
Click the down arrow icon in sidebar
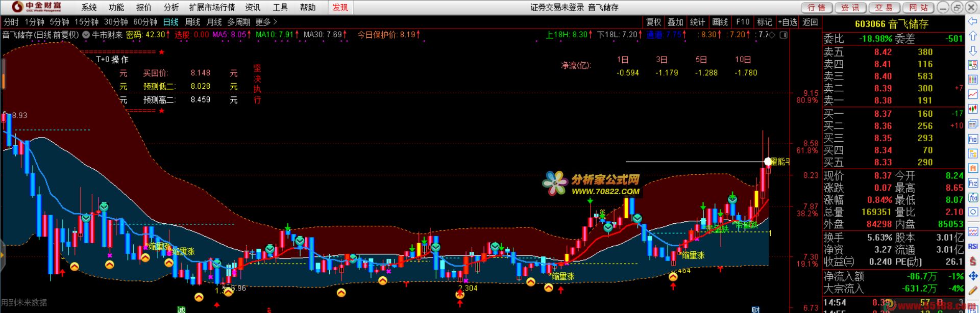click(973, 51)
